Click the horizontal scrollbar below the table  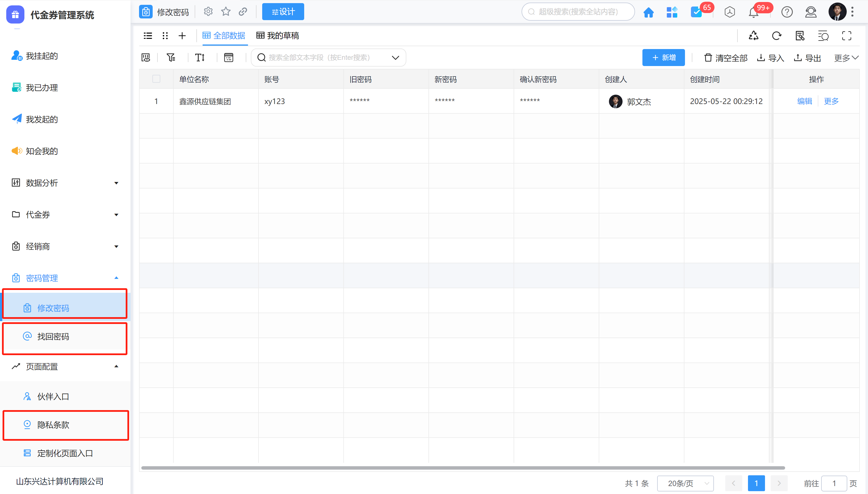click(x=463, y=468)
